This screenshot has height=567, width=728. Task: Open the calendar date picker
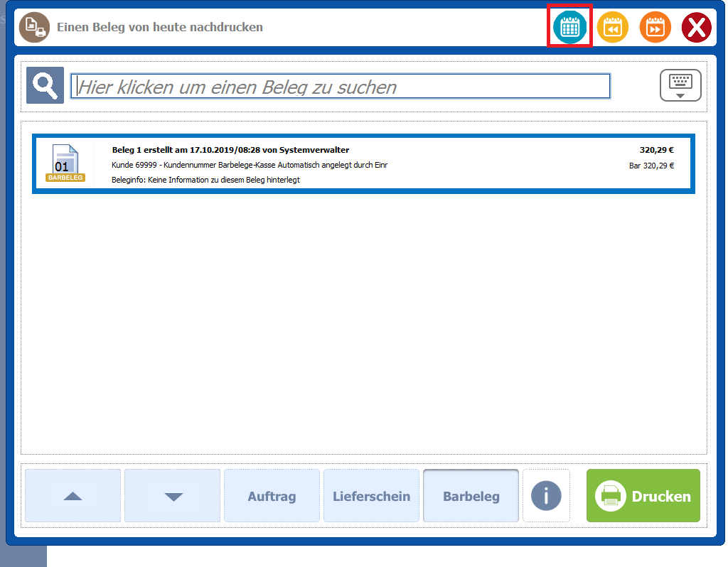pos(569,28)
